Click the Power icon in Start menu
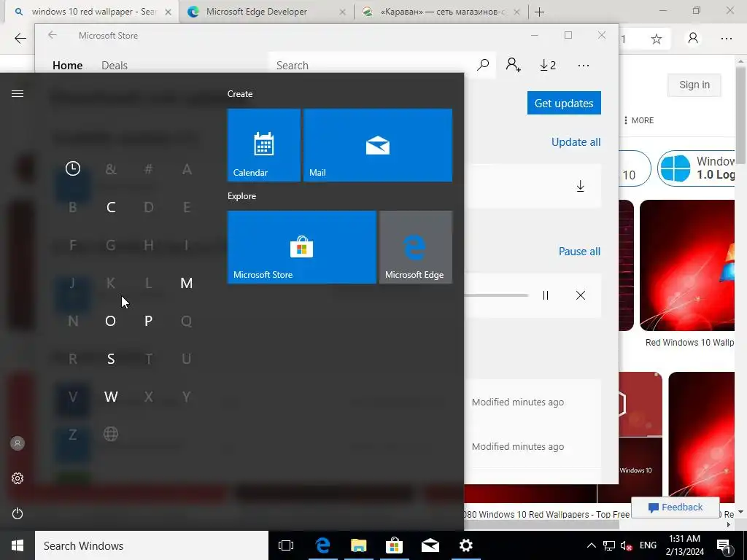747x560 pixels. tap(18, 514)
